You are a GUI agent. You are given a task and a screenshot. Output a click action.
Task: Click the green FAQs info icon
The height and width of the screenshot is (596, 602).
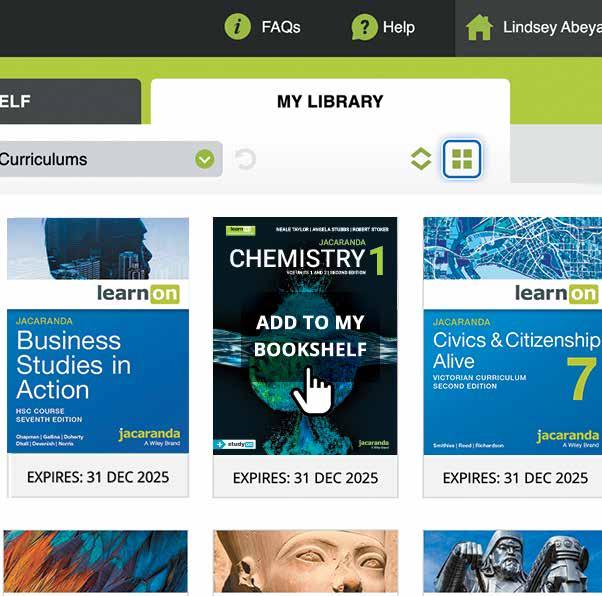point(238,27)
